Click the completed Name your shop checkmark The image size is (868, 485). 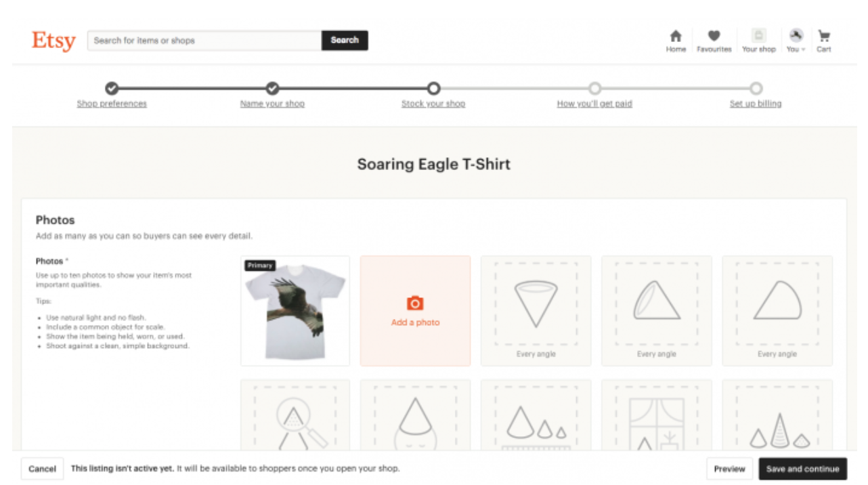pos(272,88)
